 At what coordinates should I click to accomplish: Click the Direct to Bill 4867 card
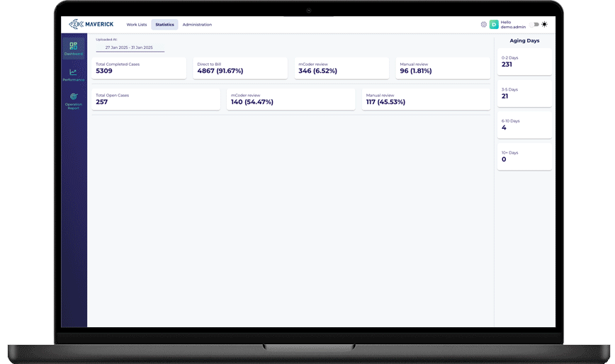(x=240, y=68)
